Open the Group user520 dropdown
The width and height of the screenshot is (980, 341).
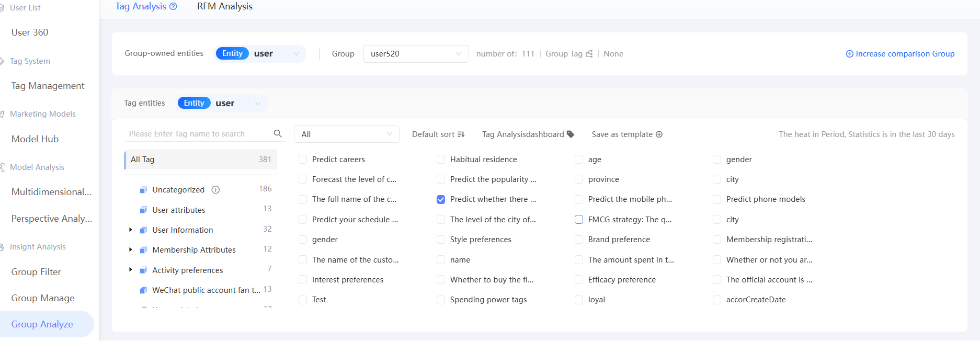(416, 54)
